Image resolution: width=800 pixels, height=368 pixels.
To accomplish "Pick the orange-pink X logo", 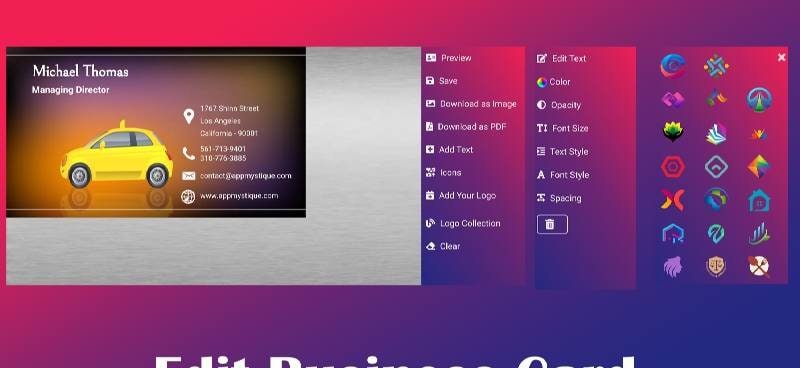I will 672,200.
